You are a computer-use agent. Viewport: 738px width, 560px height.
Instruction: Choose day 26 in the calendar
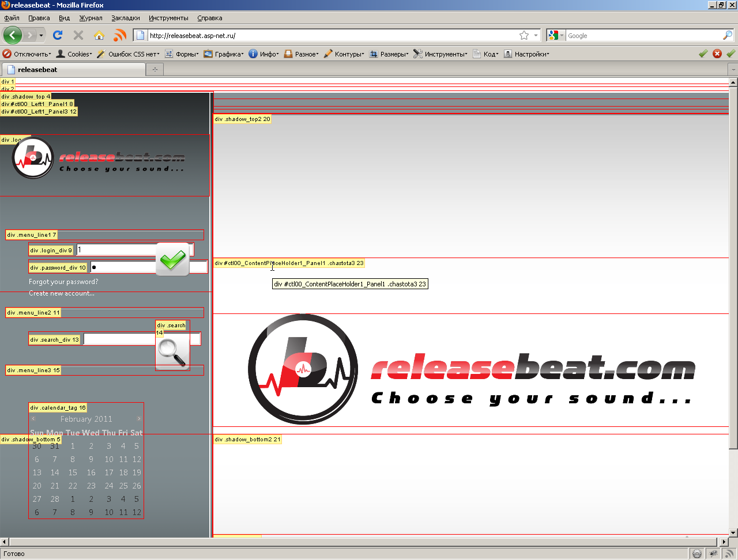pos(137,486)
